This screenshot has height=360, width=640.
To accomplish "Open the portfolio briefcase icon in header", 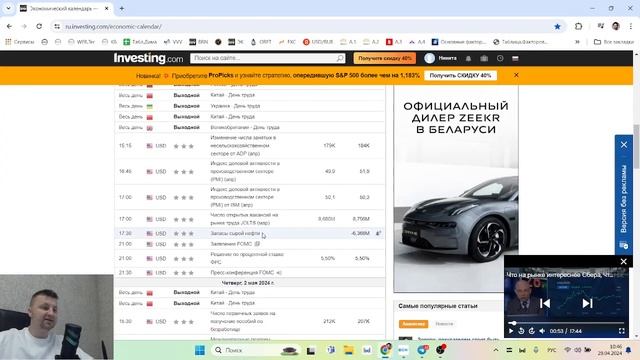I will tap(484, 58).
